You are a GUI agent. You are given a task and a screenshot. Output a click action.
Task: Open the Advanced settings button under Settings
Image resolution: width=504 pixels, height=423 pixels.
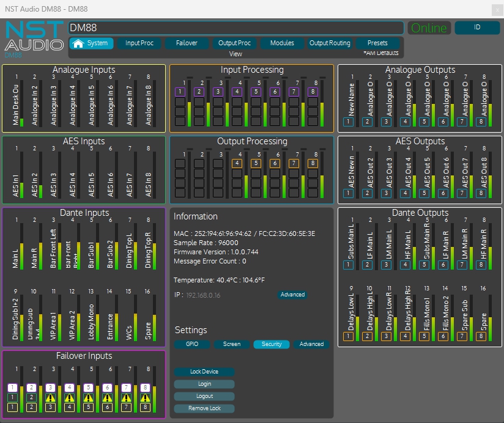click(311, 344)
